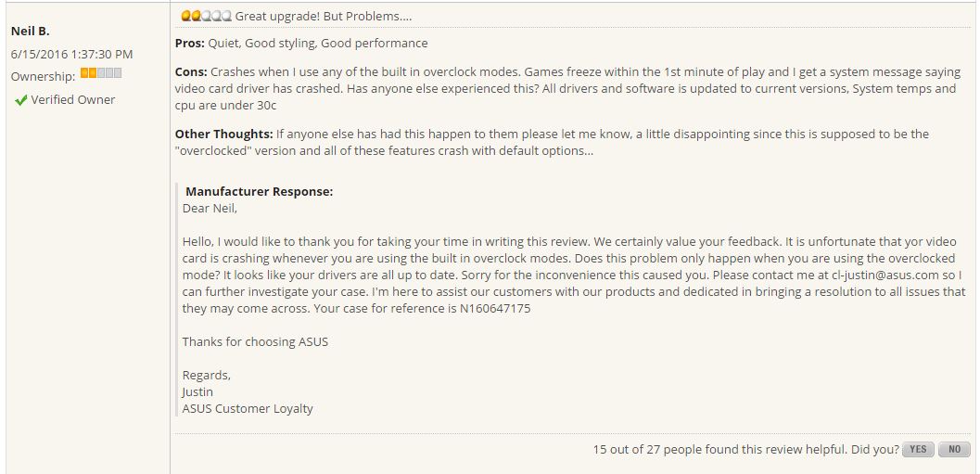Click the YES helpful review button
The image size is (980, 474).
pos(918,449)
